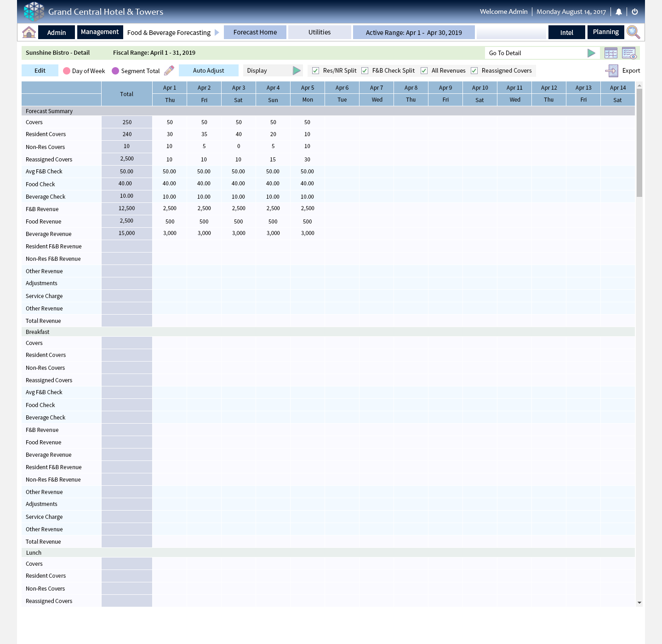Image resolution: width=662 pixels, height=644 pixels.
Task: Click the scrollbar down arrow
Action: tap(639, 603)
